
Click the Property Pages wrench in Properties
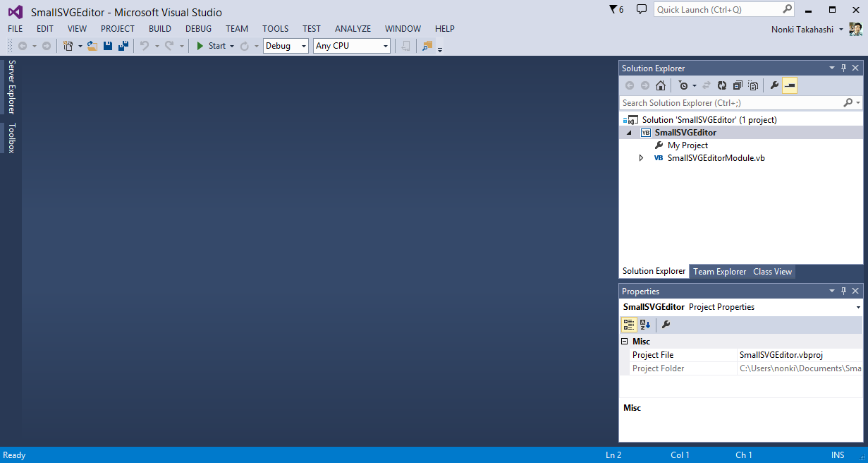tap(666, 325)
